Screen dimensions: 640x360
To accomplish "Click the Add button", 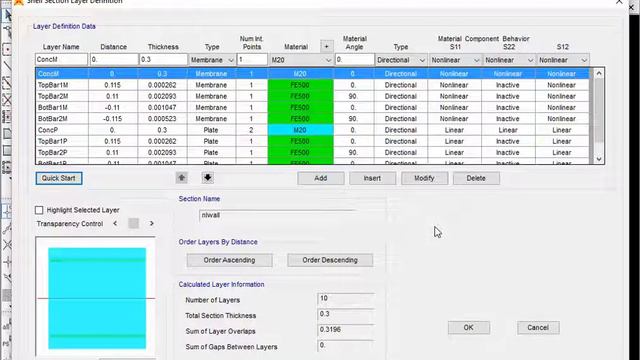I will pos(321,178).
